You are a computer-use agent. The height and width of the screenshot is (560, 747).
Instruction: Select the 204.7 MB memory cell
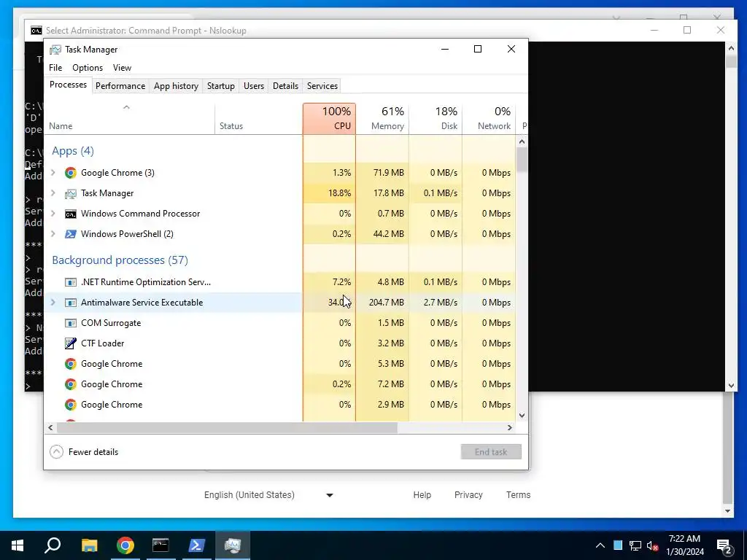(x=382, y=303)
